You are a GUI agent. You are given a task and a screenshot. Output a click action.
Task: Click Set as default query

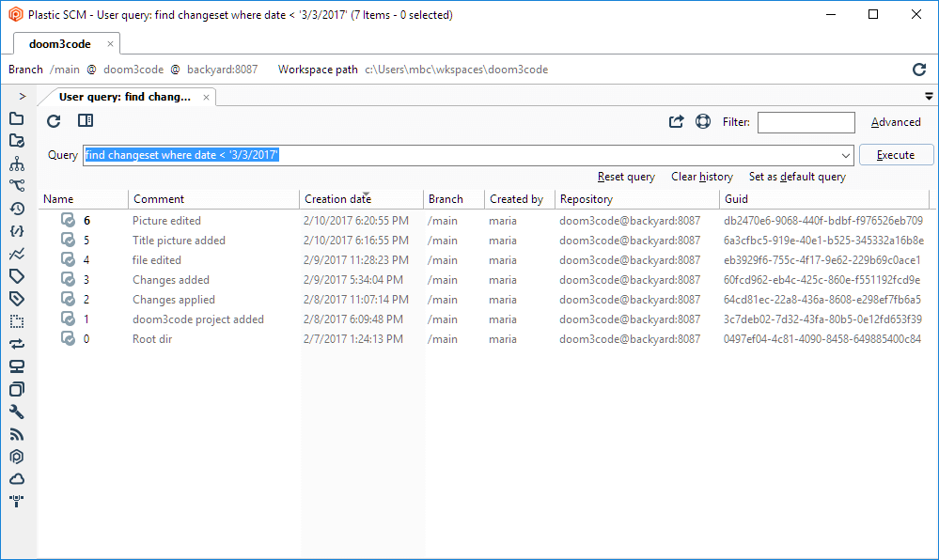[x=797, y=177]
